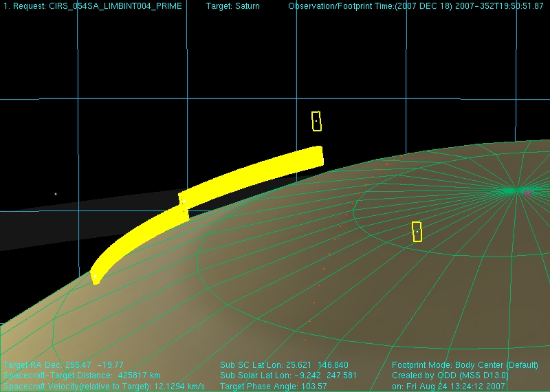This screenshot has width=550, height=392.
Task: Click the yellow footprint box above the limb
Action: [316, 121]
